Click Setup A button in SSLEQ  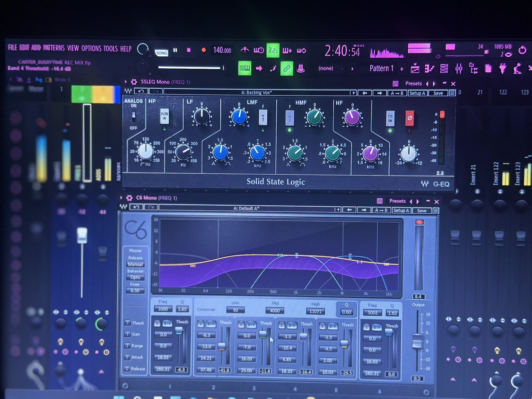click(417, 93)
